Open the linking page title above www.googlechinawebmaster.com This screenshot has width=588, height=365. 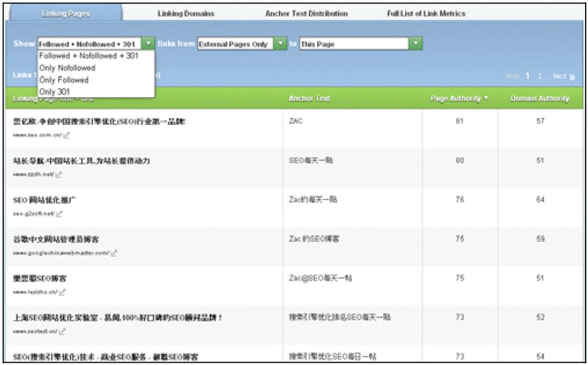(x=56, y=239)
